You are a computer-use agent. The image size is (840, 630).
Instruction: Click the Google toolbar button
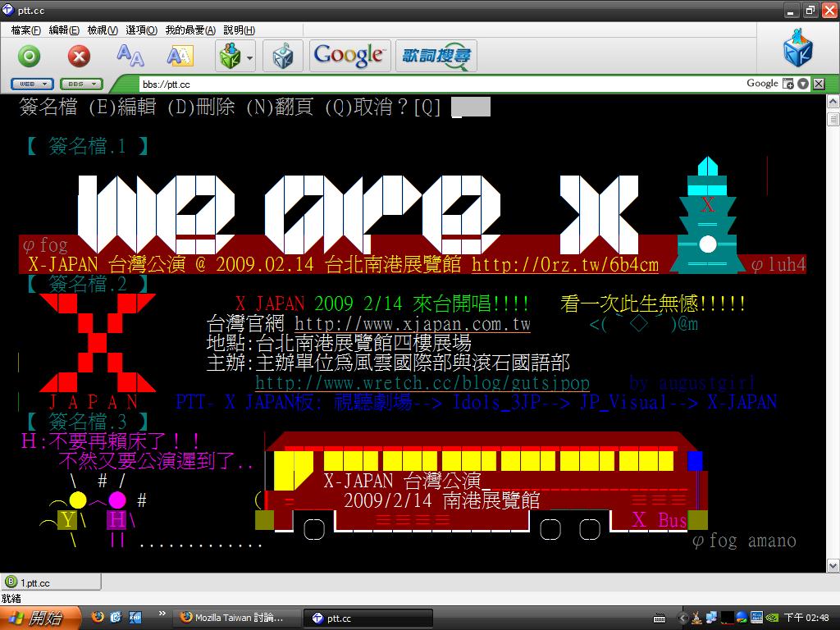(349, 56)
